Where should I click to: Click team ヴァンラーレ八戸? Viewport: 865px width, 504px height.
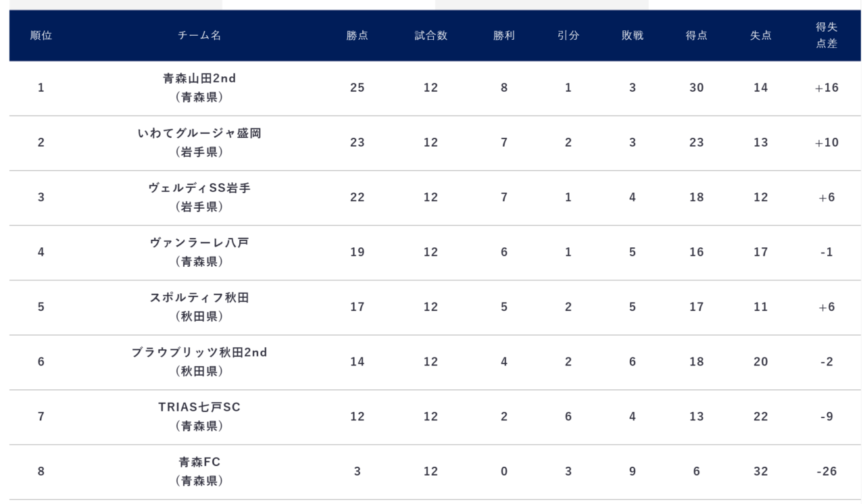pyautogui.click(x=199, y=243)
